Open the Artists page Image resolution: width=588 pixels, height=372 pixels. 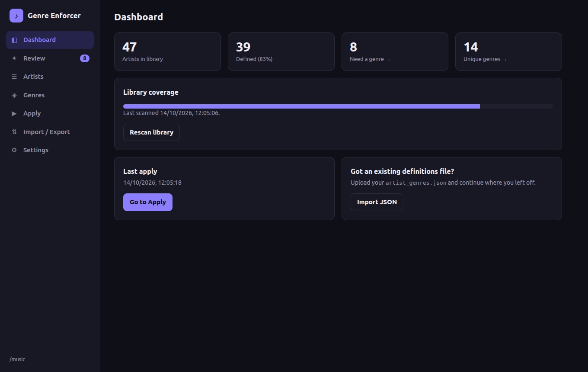(50, 77)
